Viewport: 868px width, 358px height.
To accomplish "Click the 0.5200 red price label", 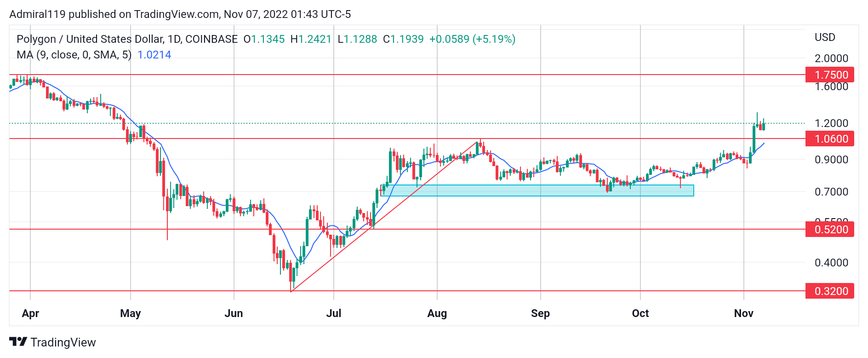I will point(831,229).
